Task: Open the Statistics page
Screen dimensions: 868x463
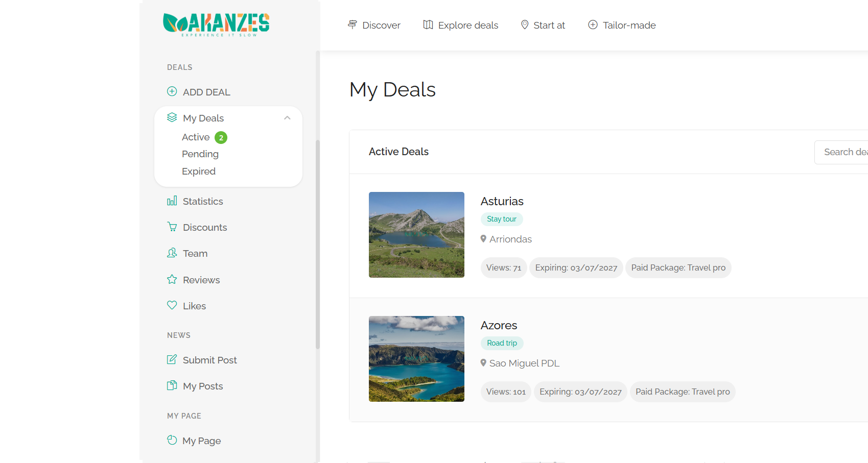Action: pos(203,201)
